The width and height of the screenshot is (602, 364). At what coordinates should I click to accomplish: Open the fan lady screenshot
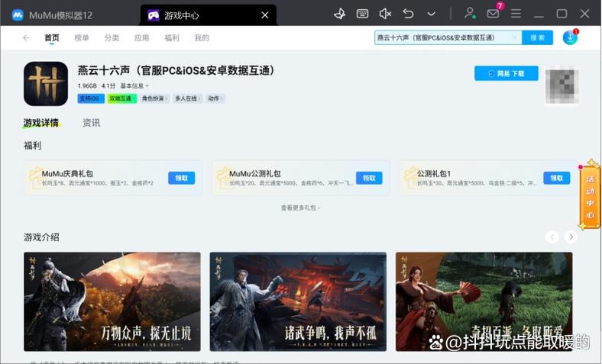pyautogui.click(x=484, y=301)
